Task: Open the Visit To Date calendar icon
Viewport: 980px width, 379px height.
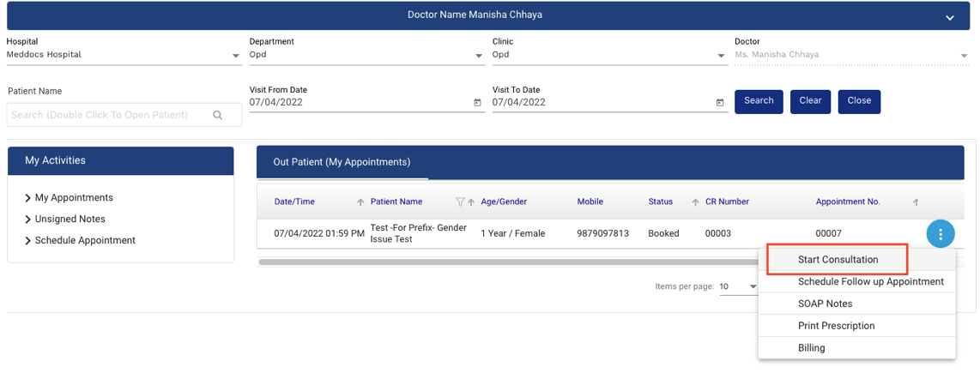Action: click(720, 103)
